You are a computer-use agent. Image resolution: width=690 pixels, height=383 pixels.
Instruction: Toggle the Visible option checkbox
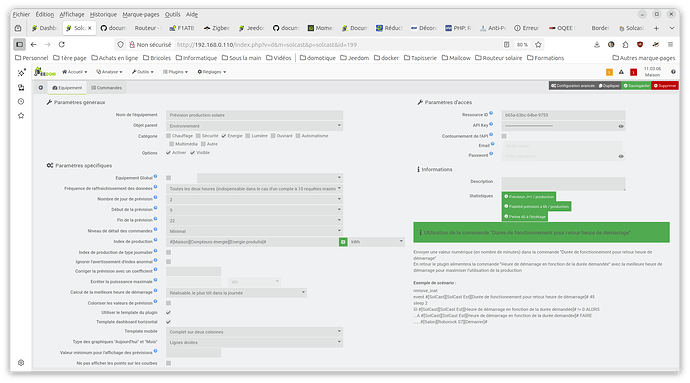coord(192,153)
